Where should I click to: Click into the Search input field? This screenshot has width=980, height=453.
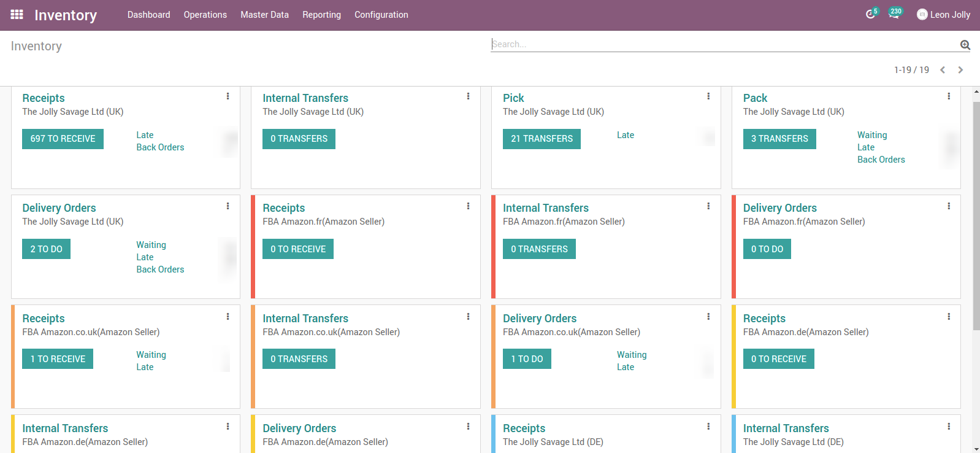(724, 44)
